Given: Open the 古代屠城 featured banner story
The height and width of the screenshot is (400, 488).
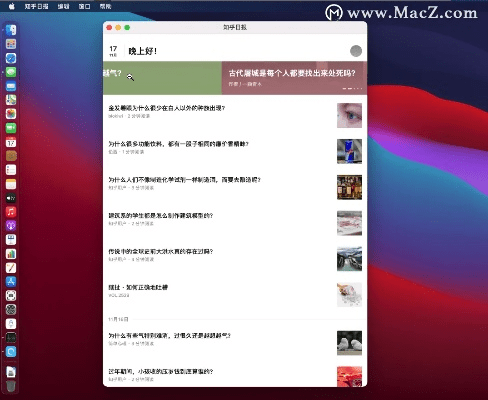Looking at the screenshot, I should tap(294, 78).
